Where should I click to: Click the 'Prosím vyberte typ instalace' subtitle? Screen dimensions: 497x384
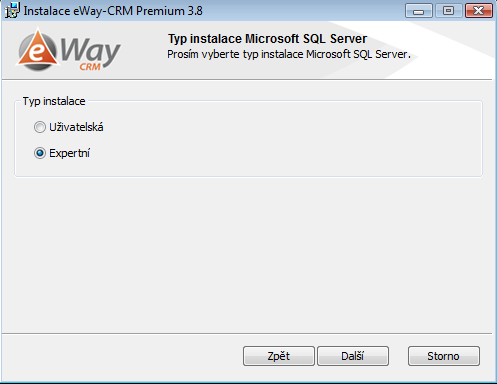coord(289,54)
